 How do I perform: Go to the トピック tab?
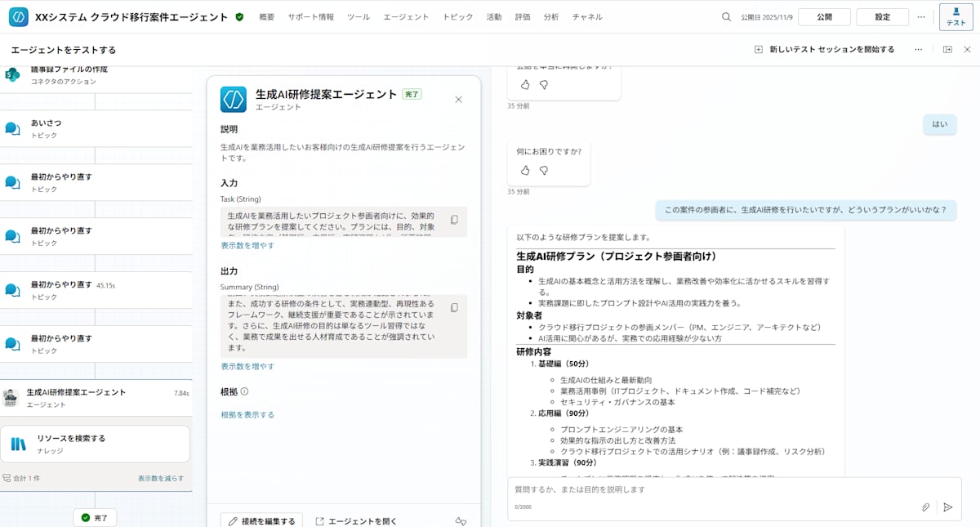(457, 16)
